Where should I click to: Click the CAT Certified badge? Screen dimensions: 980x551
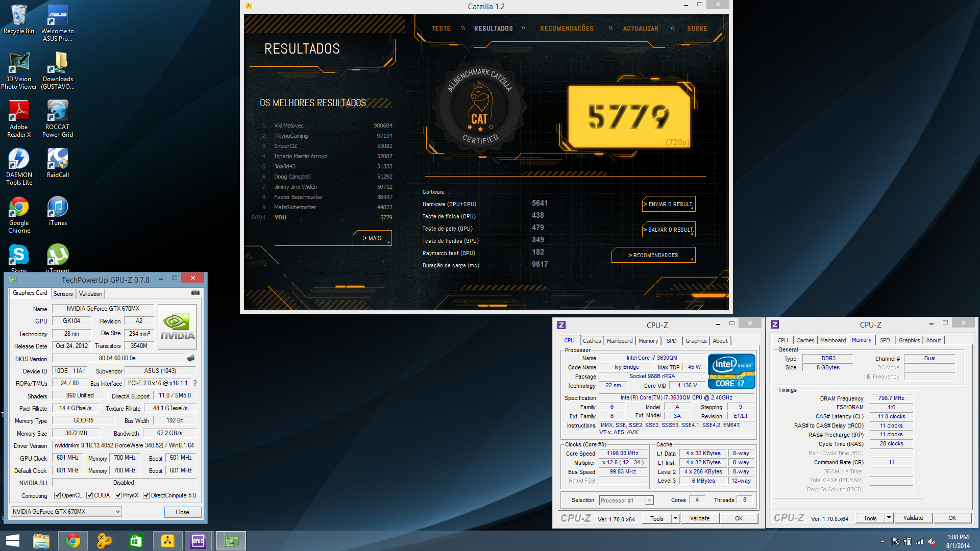(x=479, y=107)
